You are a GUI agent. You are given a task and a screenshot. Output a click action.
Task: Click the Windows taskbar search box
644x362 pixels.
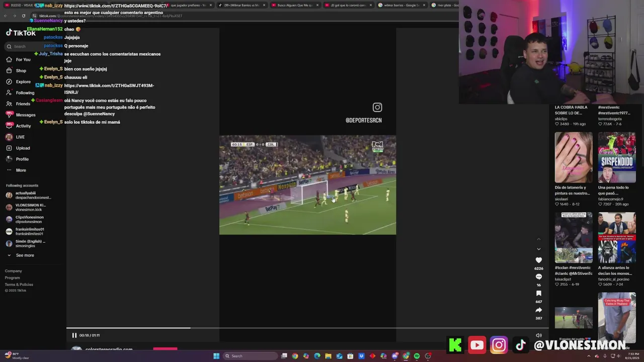pyautogui.click(x=250, y=356)
